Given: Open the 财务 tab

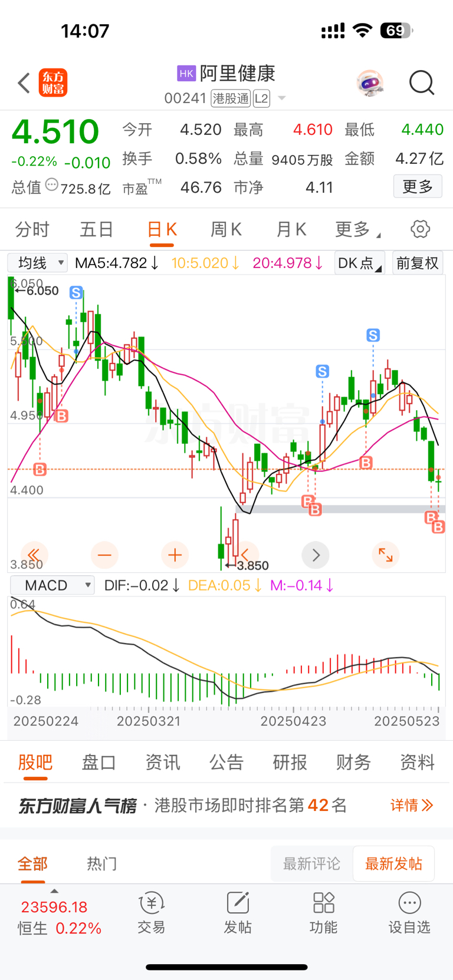Looking at the screenshot, I should (354, 763).
